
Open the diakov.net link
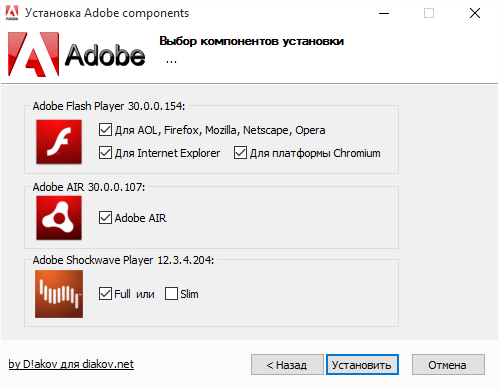tap(71, 364)
